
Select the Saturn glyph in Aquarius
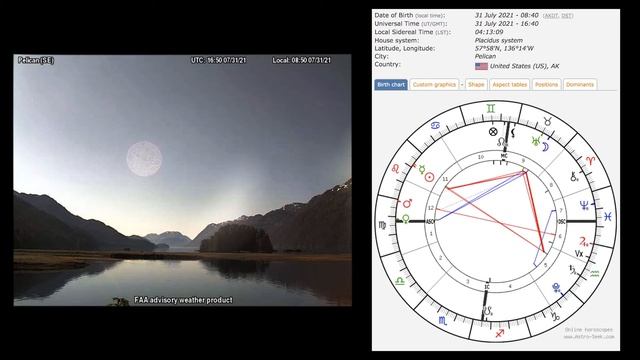pyautogui.click(x=573, y=269)
